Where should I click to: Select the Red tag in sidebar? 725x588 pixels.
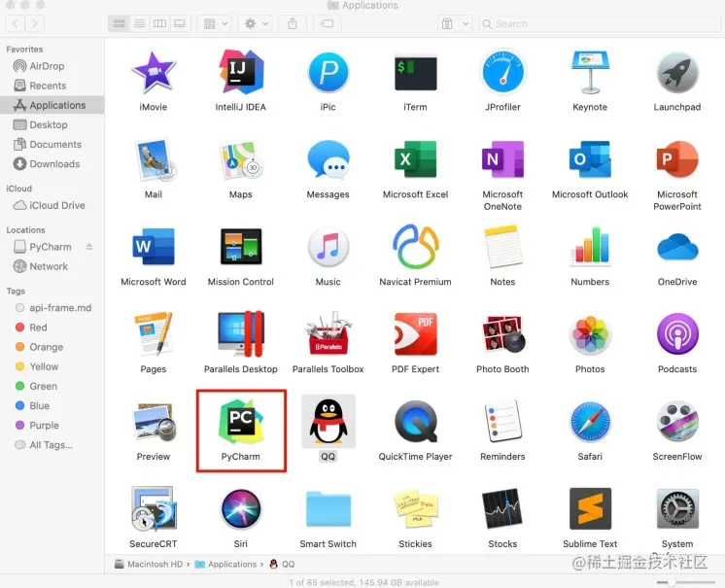point(31,328)
